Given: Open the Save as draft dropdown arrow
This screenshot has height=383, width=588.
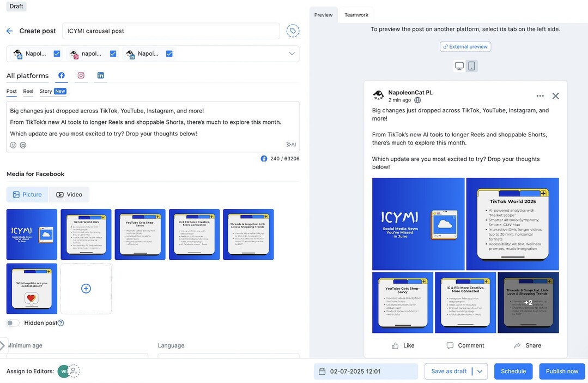Looking at the screenshot, I should pyautogui.click(x=480, y=372).
